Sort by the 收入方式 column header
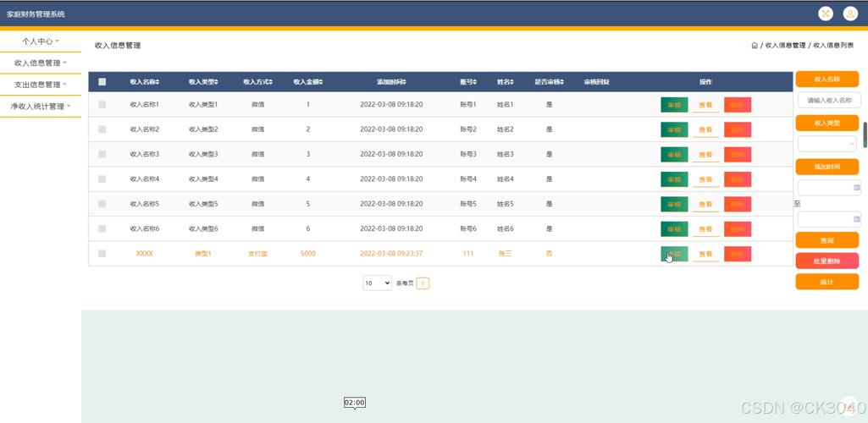Image resolution: width=868 pixels, height=423 pixels. [257, 82]
